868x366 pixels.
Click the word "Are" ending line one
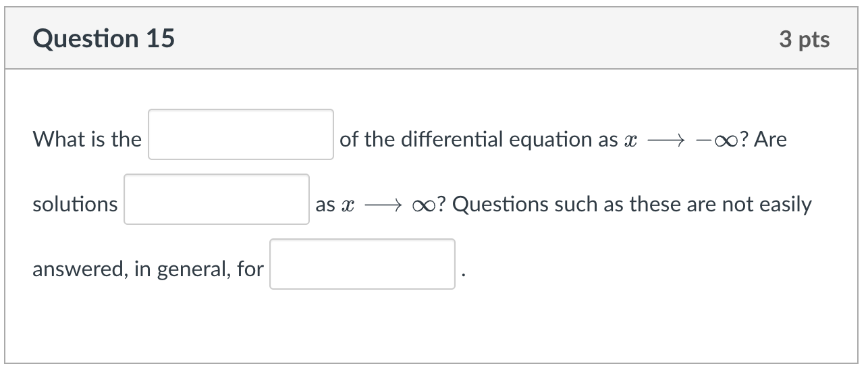point(770,140)
